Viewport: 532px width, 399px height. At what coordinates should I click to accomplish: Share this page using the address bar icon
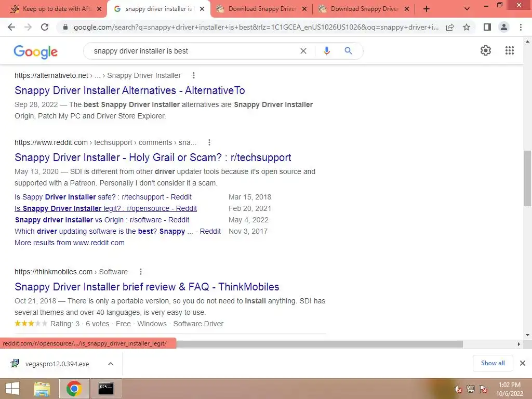pyautogui.click(x=450, y=27)
